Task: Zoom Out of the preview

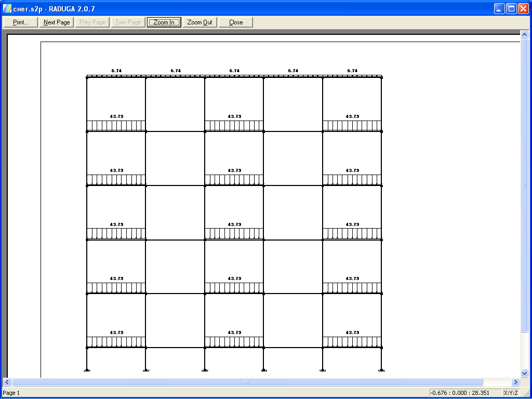Action: click(200, 22)
